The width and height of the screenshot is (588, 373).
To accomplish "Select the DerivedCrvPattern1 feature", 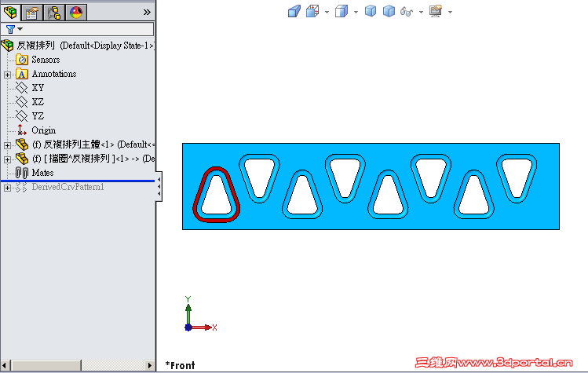I will click(68, 187).
